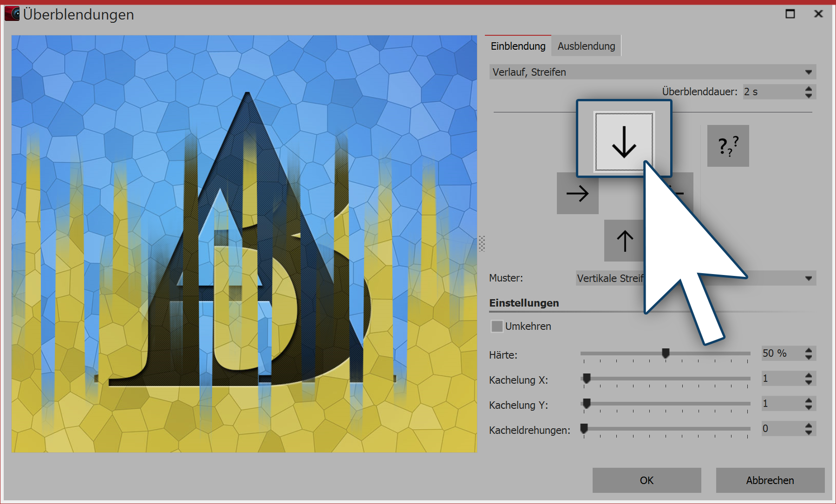Increase Kachelung Y with up spinner arrow

[809, 400]
